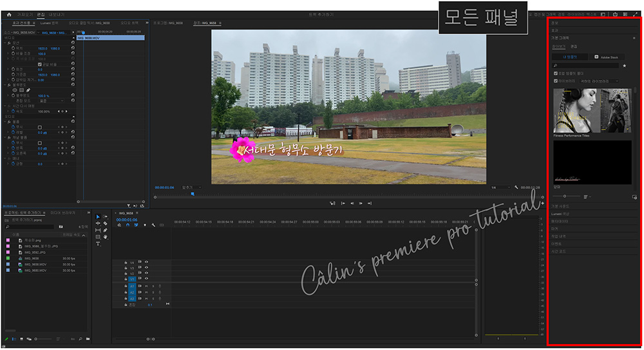Open playback resolution 1/4 dropdown
The image size is (644, 350).
point(500,188)
